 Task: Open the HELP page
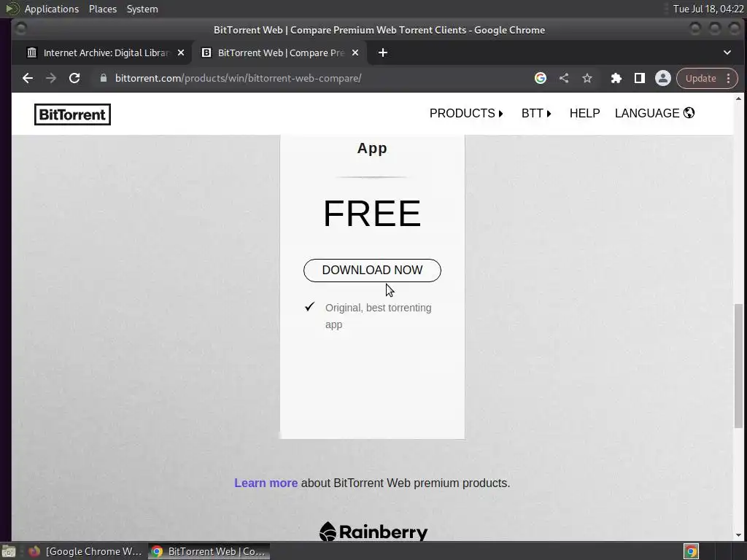(584, 113)
